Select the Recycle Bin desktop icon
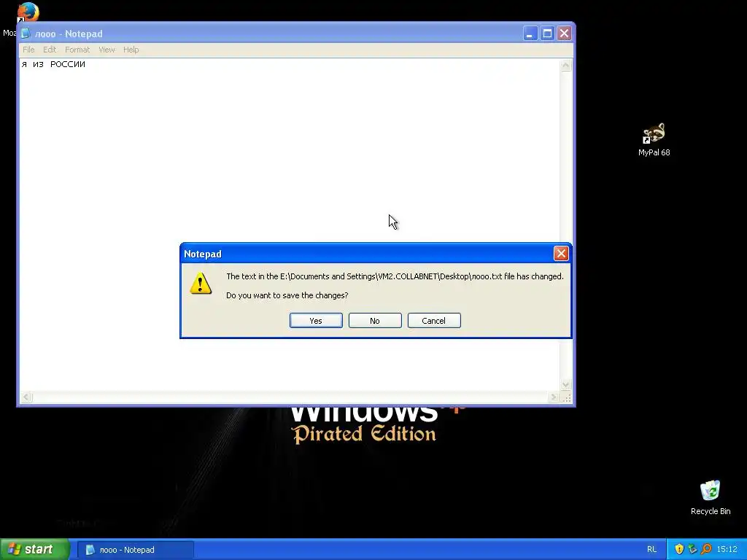The width and height of the screenshot is (747, 560). [x=711, y=497]
